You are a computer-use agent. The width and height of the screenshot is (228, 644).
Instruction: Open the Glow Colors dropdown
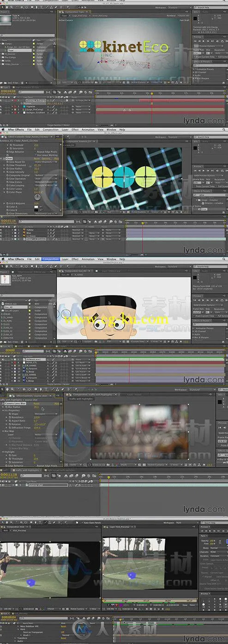pos(46,182)
